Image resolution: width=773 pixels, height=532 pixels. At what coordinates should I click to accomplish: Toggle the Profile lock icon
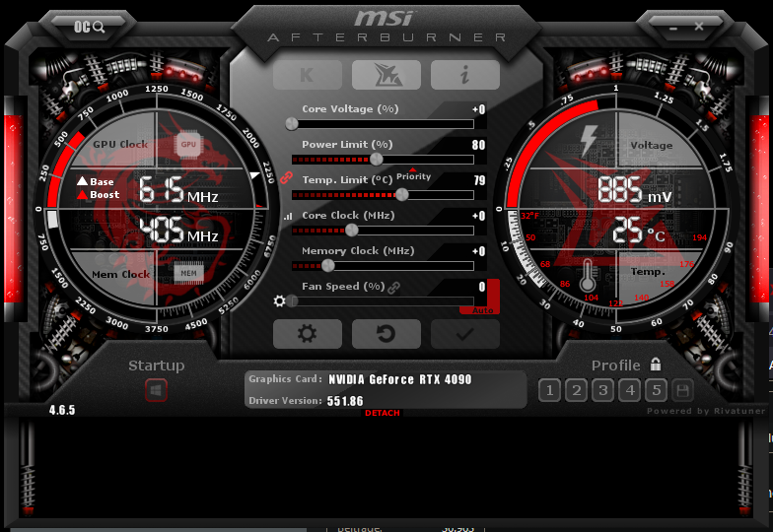pyautogui.click(x=655, y=365)
